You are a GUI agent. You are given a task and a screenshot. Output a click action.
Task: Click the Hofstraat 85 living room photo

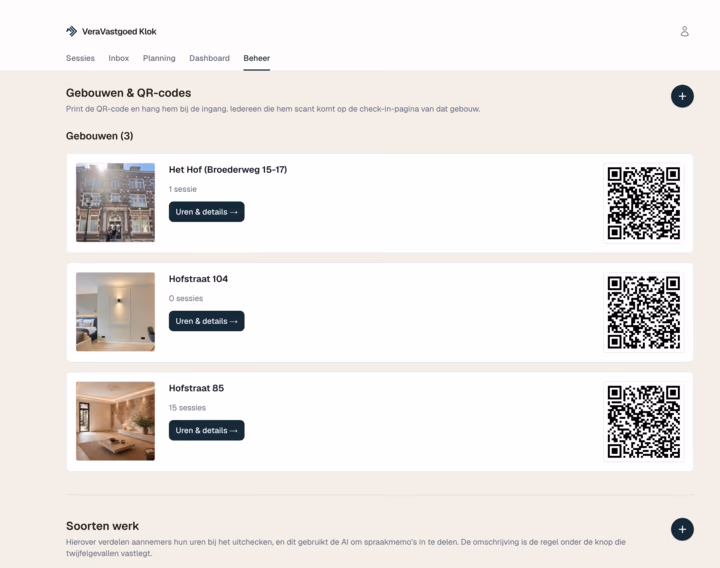115,421
